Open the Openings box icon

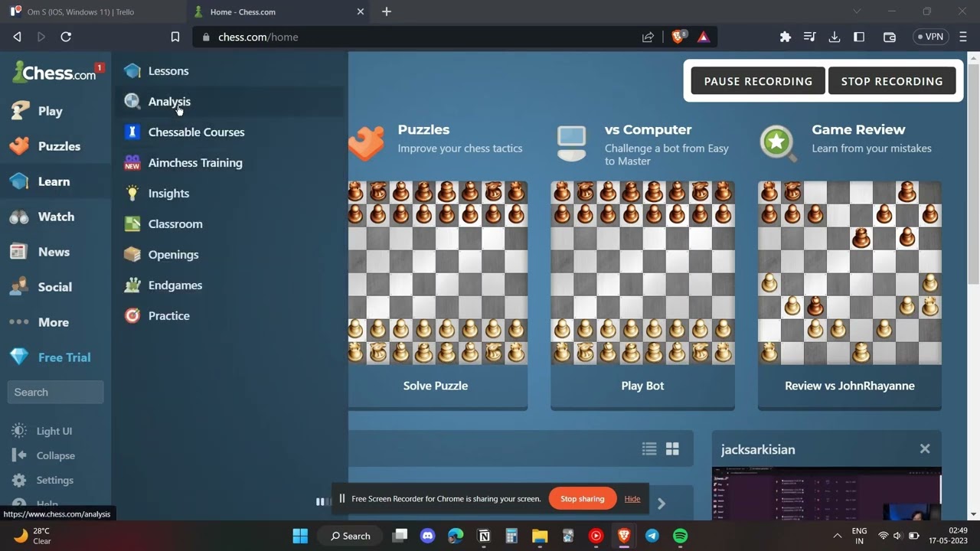click(132, 254)
